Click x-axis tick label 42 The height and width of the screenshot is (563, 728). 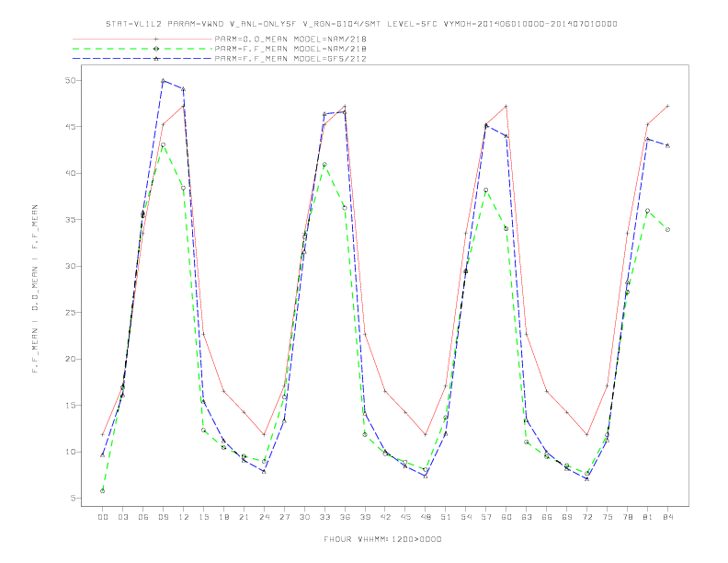385,517
